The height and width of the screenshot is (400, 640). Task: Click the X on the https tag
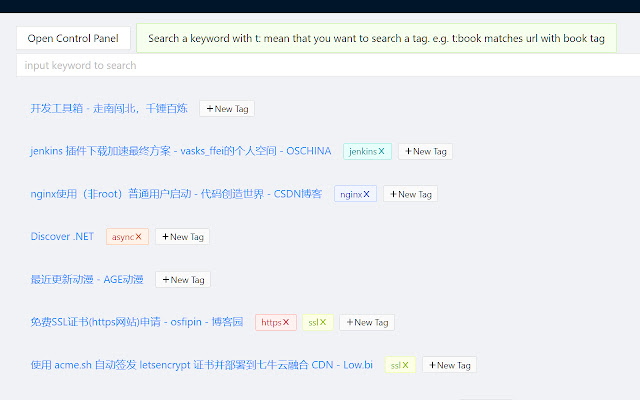pos(287,323)
